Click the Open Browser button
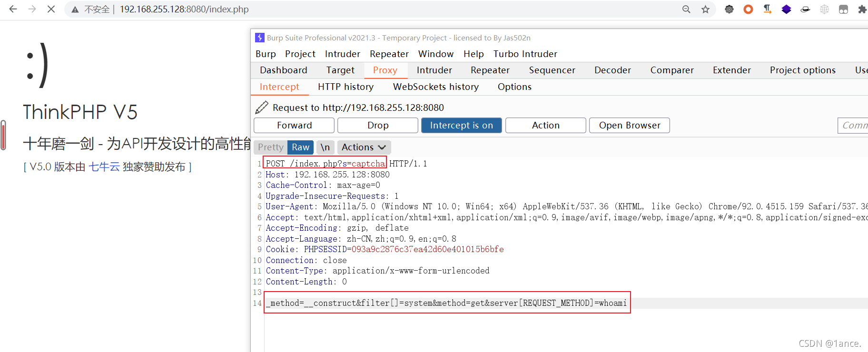The height and width of the screenshot is (352, 868). coord(630,125)
